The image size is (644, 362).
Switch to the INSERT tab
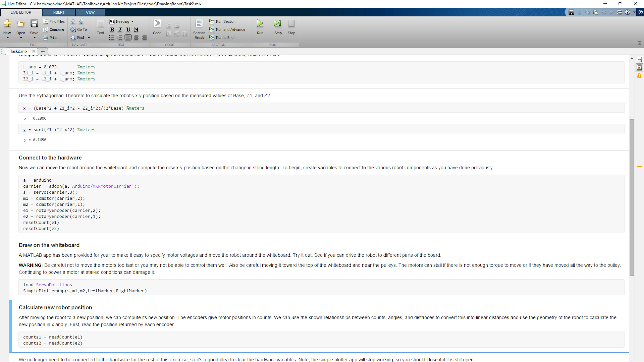point(58,12)
